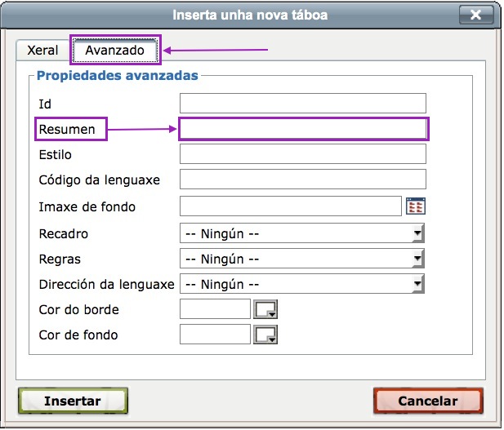Viewport: 504px width, 430px height.
Task: Click the Recadro label
Action: [x=64, y=234]
